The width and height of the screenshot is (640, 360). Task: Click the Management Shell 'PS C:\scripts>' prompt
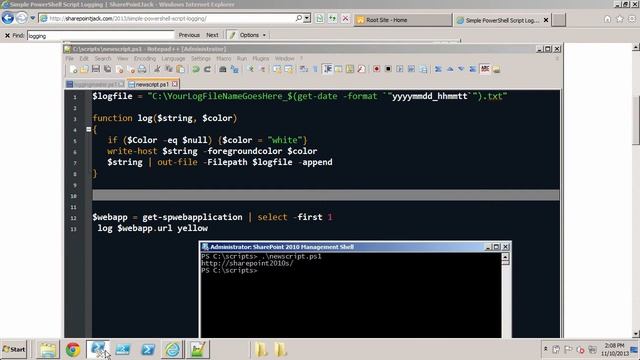[x=229, y=270]
